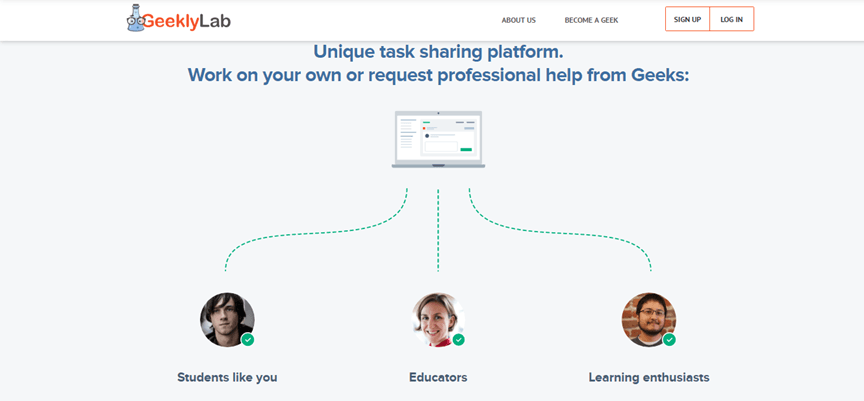Open the ABOUT US page
Viewport: 864px width, 401px height.
coord(519,20)
